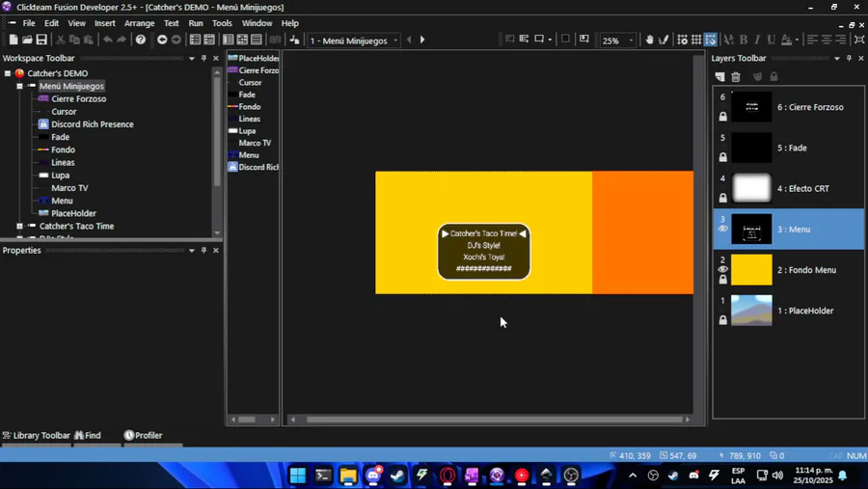The height and width of the screenshot is (489, 868).
Task: Open Layers Toolbar options dropdown arrow
Action: tap(837, 58)
